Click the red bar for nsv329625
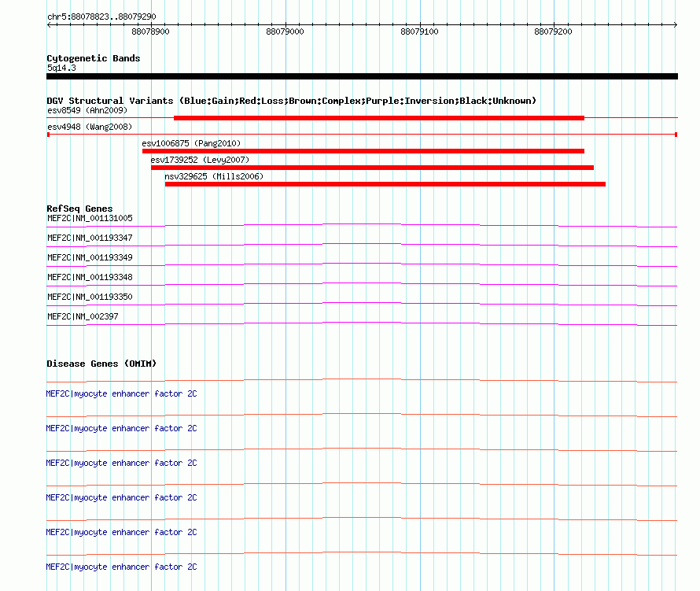700x591 pixels. pyautogui.click(x=385, y=184)
